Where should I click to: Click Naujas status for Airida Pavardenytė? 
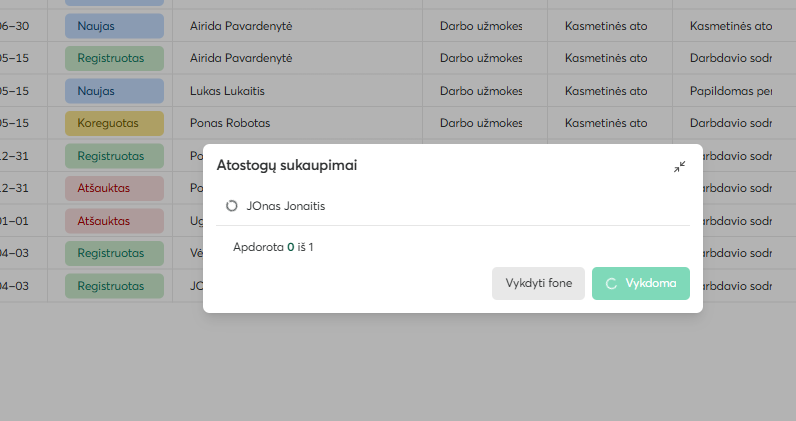(114, 26)
